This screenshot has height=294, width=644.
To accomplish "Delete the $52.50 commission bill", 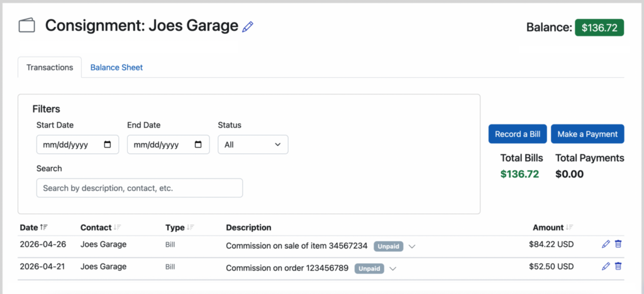I will [618, 266].
